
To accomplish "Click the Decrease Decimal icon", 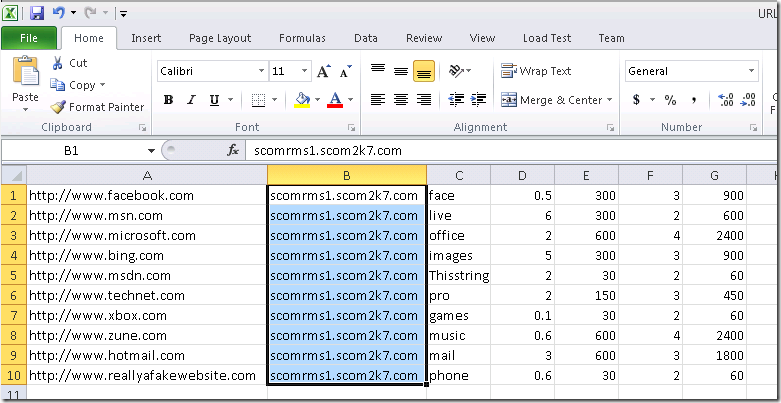I will point(748,100).
